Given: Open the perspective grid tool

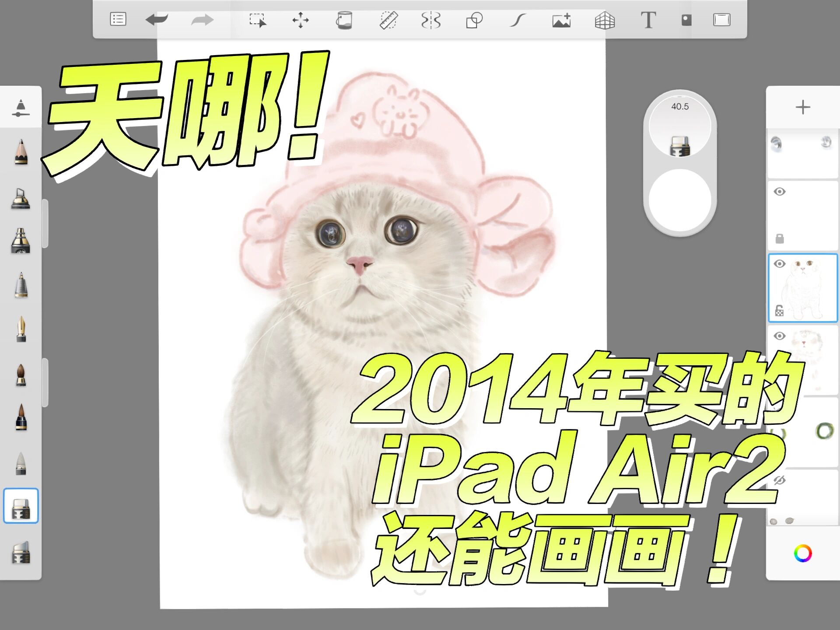Looking at the screenshot, I should click(x=605, y=20).
